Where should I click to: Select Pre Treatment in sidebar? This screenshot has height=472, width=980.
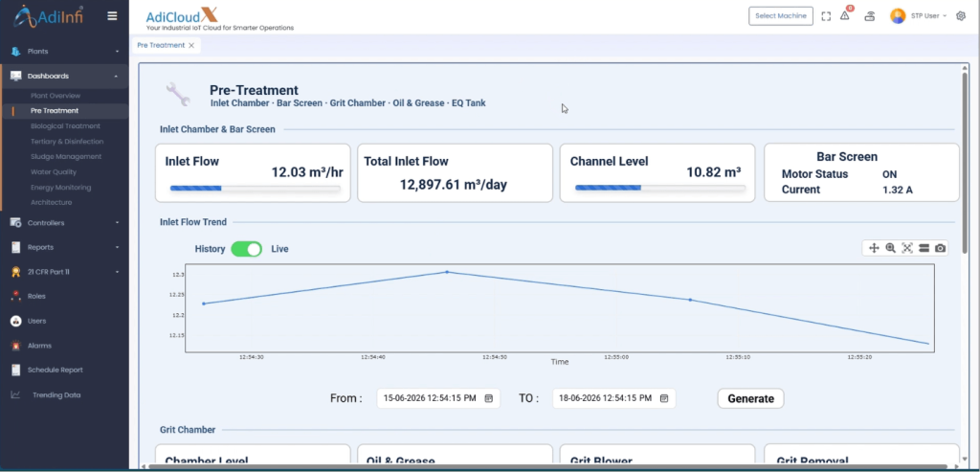[55, 111]
